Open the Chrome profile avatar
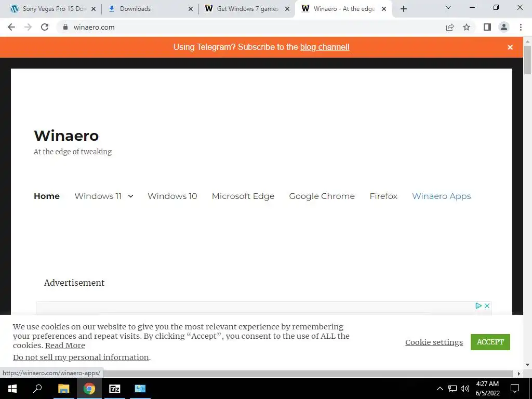Screen dimensions: 532x399 pos(504,27)
